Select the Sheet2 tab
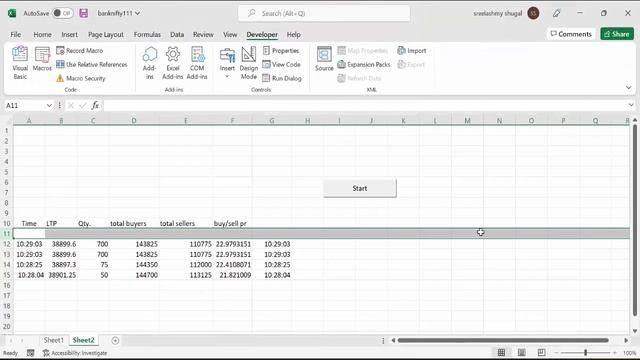 click(83, 340)
